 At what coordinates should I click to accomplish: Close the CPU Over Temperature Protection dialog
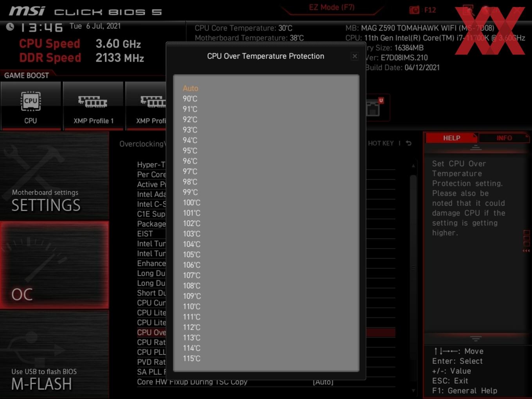tap(354, 56)
